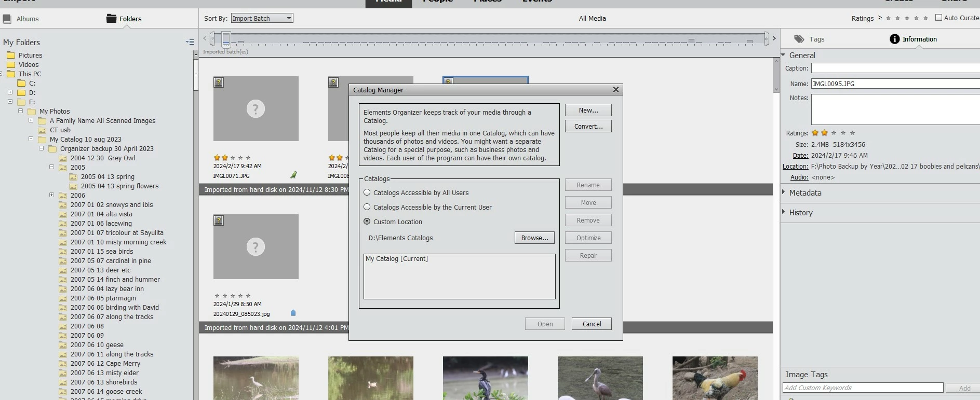The image size is (980, 400).
Task: Set IMGL0071.JPG rating to five stars
Action: (x=248, y=158)
